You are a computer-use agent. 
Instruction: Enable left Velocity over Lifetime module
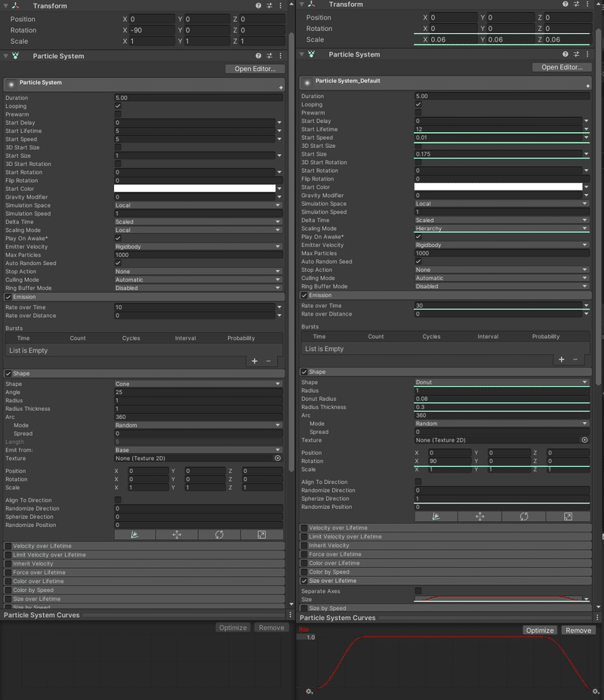(x=8, y=546)
